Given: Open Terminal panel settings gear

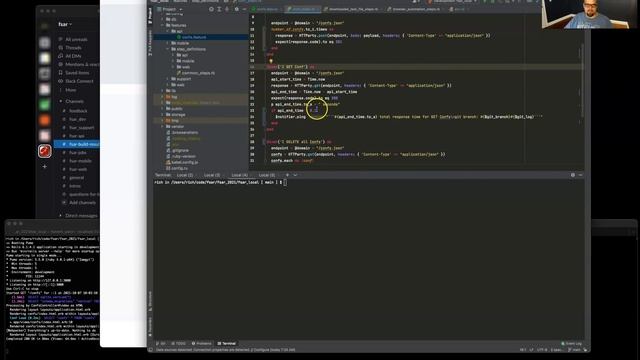Looking at the screenshot, I should pyautogui.click(x=573, y=175).
